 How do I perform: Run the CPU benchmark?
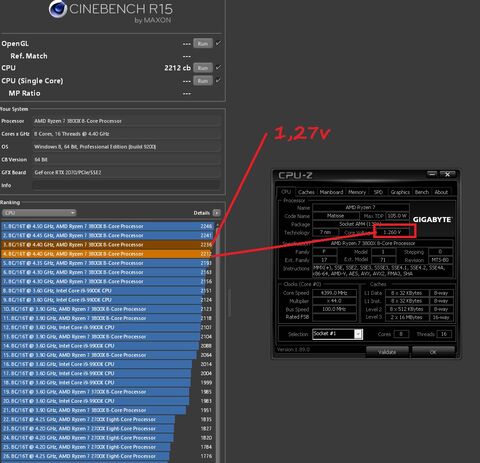coord(203,68)
